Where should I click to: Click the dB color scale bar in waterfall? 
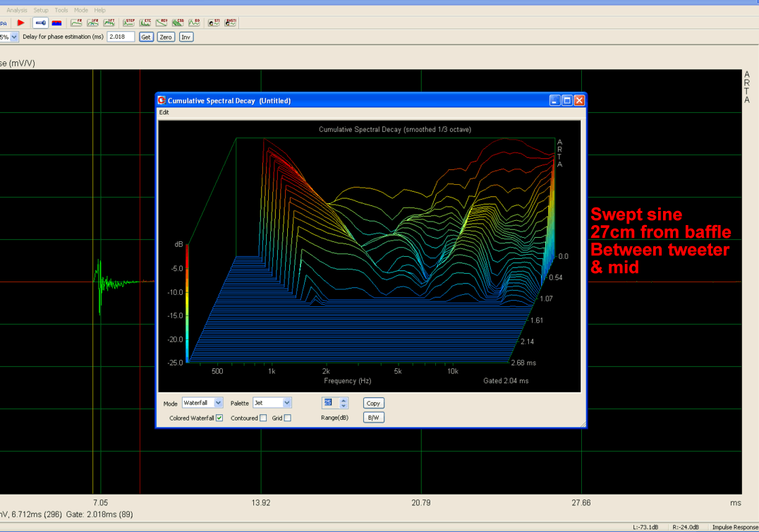188,303
